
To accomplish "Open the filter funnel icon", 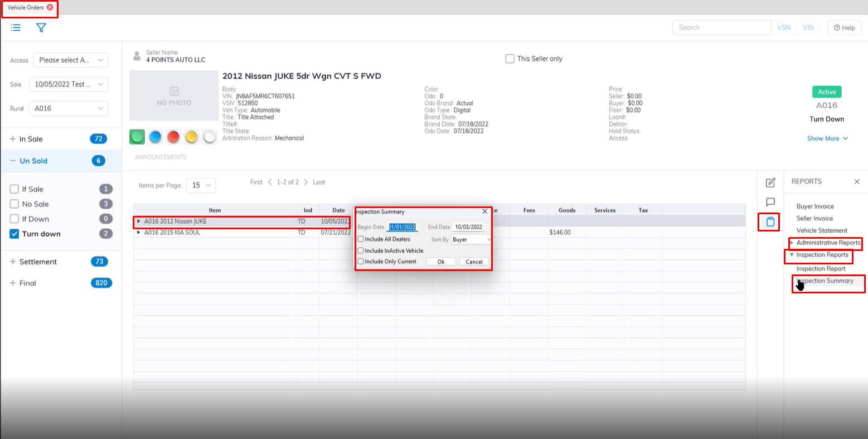I will click(x=41, y=27).
